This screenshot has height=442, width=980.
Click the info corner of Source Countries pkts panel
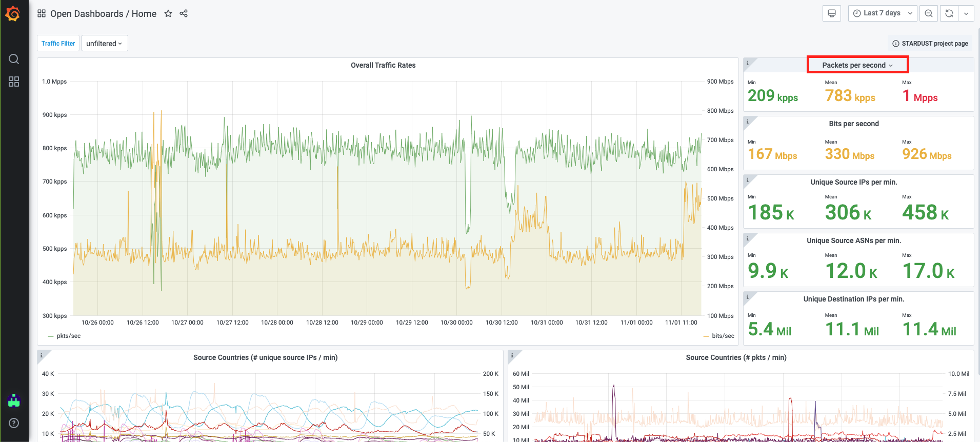[x=512, y=355]
